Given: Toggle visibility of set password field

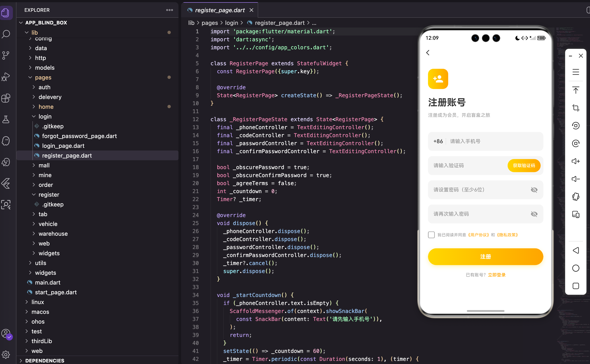Looking at the screenshot, I should click(x=534, y=190).
